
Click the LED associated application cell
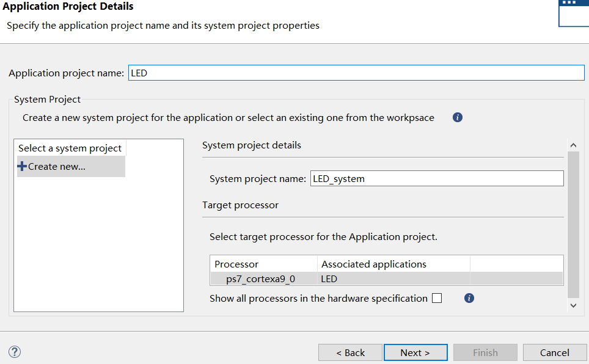point(330,278)
